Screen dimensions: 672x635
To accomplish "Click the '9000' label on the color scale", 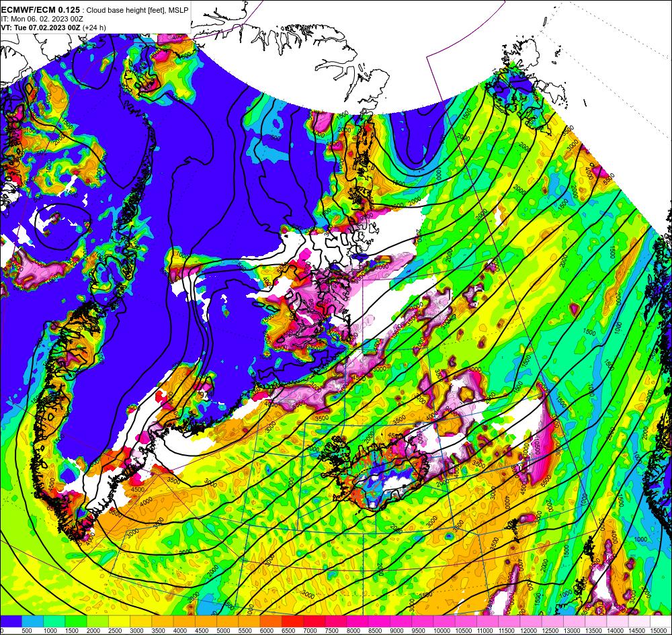I will tap(396, 630).
